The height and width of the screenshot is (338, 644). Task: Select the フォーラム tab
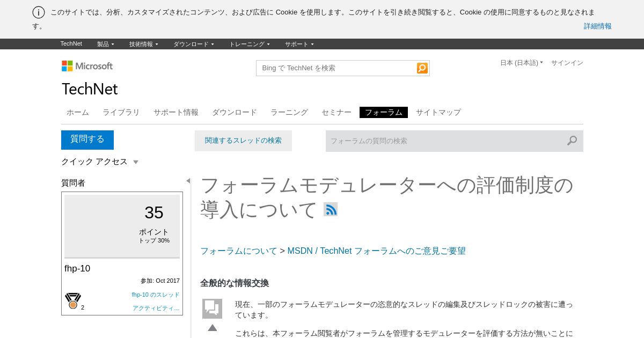pyautogui.click(x=384, y=112)
